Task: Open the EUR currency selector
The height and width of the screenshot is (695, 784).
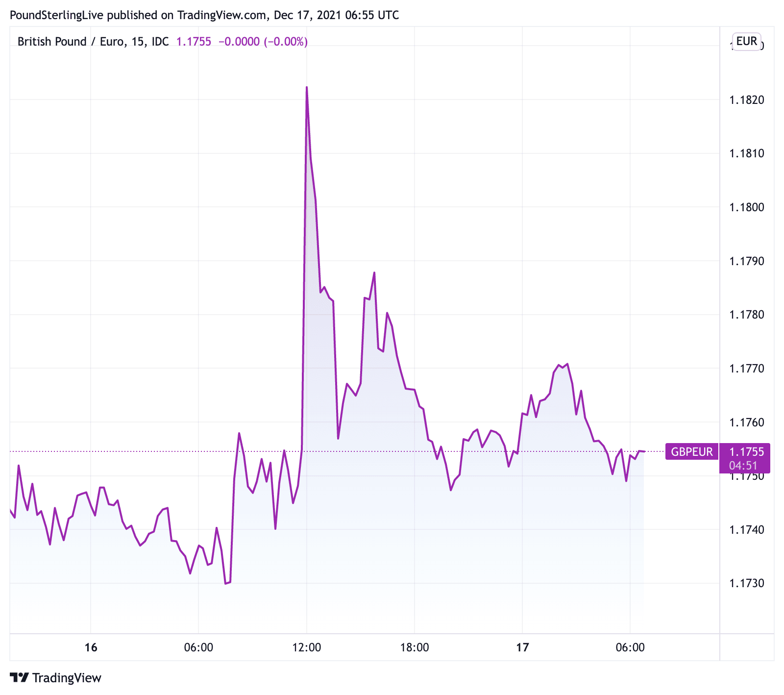Action: (746, 41)
